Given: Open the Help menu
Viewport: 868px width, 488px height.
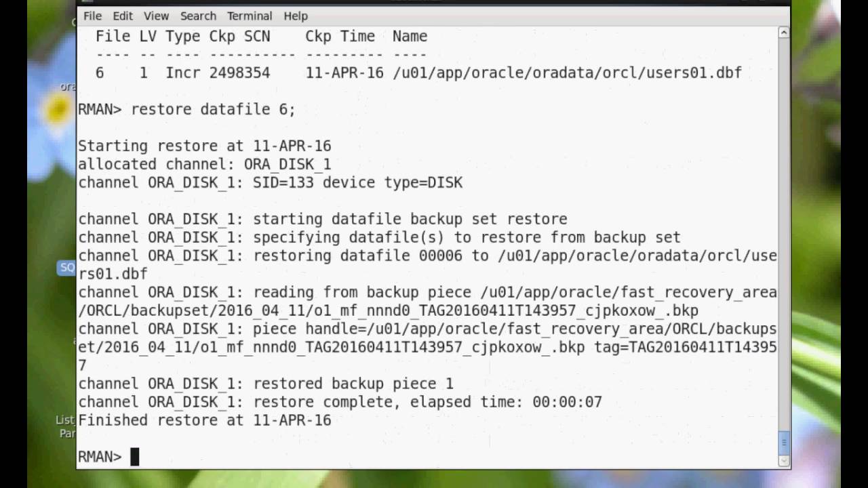Looking at the screenshot, I should 296,16.
